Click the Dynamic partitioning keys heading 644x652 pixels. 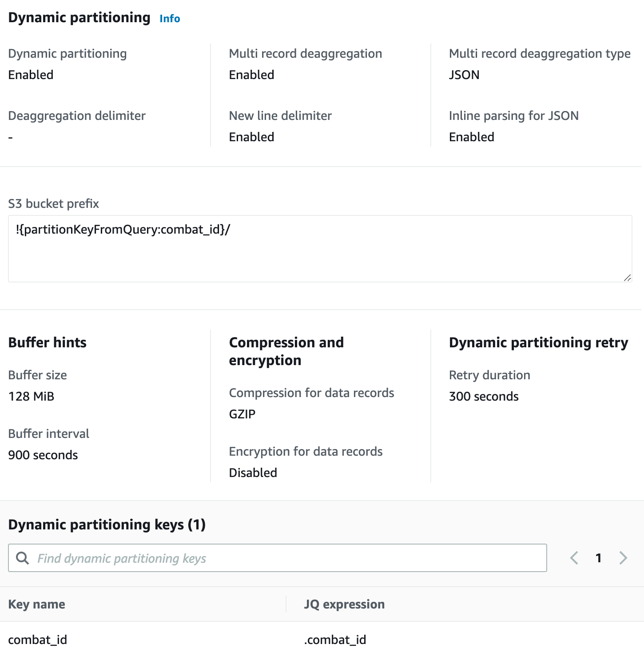pos(107,525)
